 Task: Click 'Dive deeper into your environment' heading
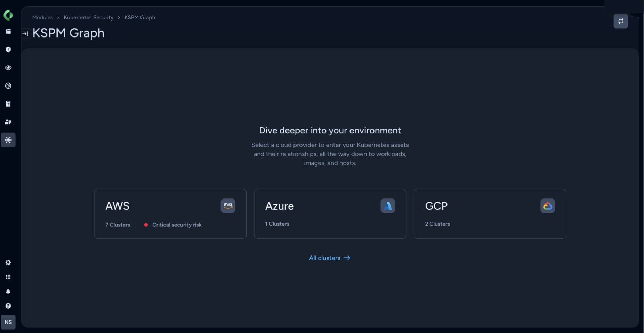coord(330,130)
